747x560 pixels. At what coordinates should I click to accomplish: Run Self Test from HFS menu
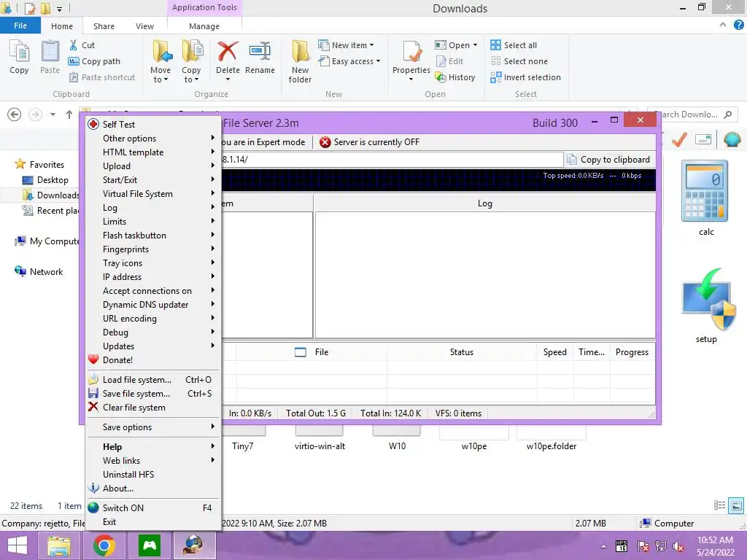click(x=152, y=124)
